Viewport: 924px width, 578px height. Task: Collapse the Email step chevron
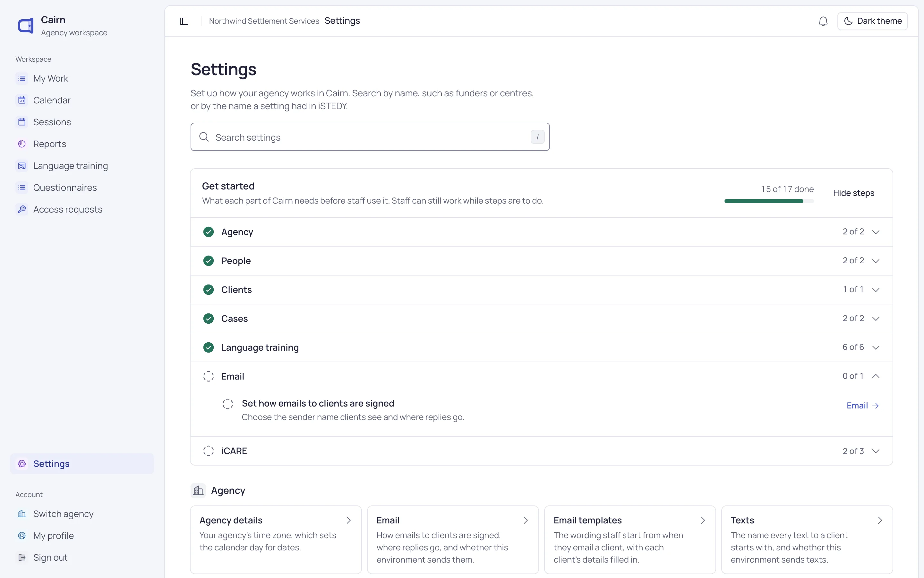click(x=876, y=376)
